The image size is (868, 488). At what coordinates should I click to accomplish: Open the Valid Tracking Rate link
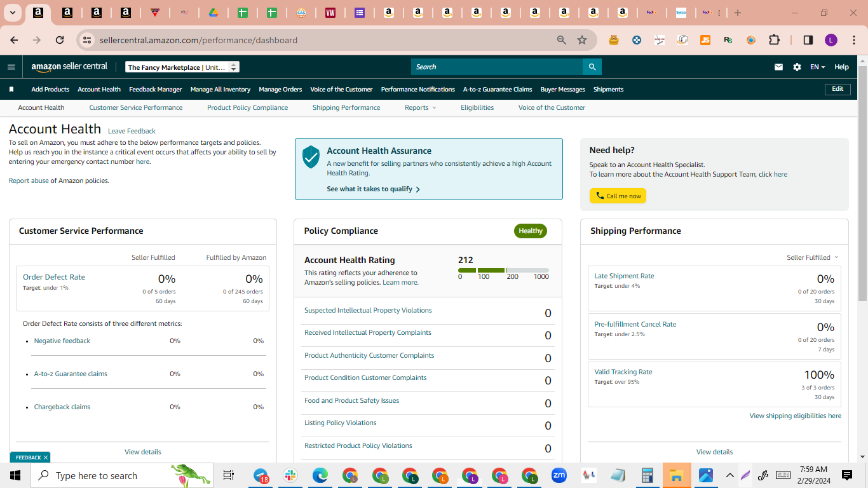click(x=623, y=372)
